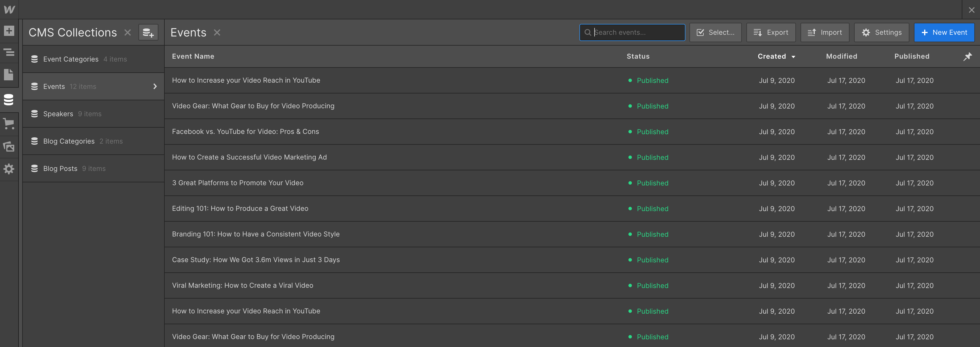Enable item selection mode via Select button
This screenshot has height=347, width=980.
[x=715, y=32]
